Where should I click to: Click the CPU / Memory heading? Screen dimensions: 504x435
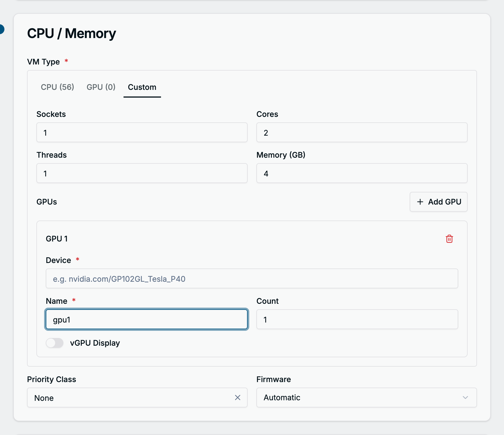(x=72, y=33)
